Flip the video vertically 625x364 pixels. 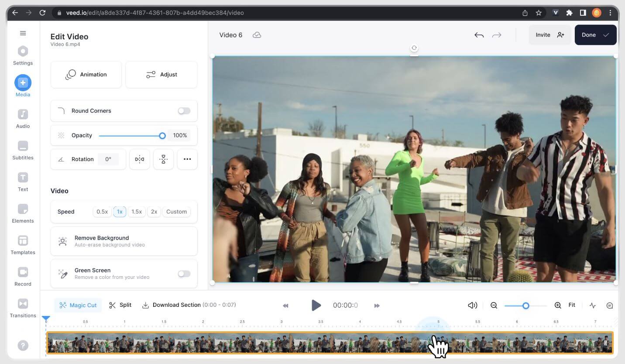(164, 159)
